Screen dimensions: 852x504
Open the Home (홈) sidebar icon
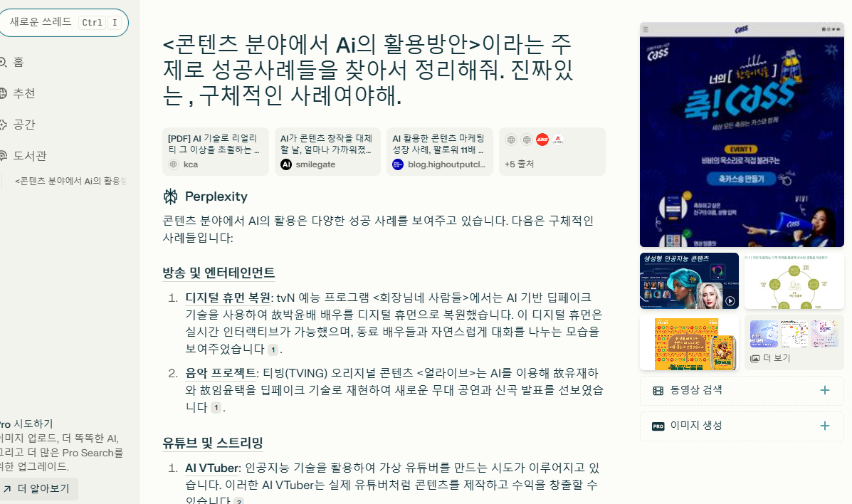coord(3,63)
